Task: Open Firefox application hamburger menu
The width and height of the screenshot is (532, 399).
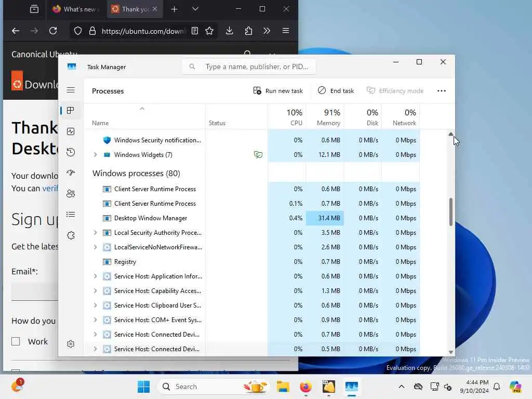Action: coord(286,31)
